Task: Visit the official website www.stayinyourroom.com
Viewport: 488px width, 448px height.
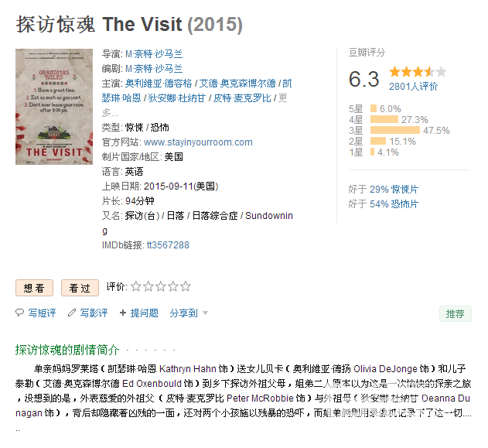Action: 198,142
